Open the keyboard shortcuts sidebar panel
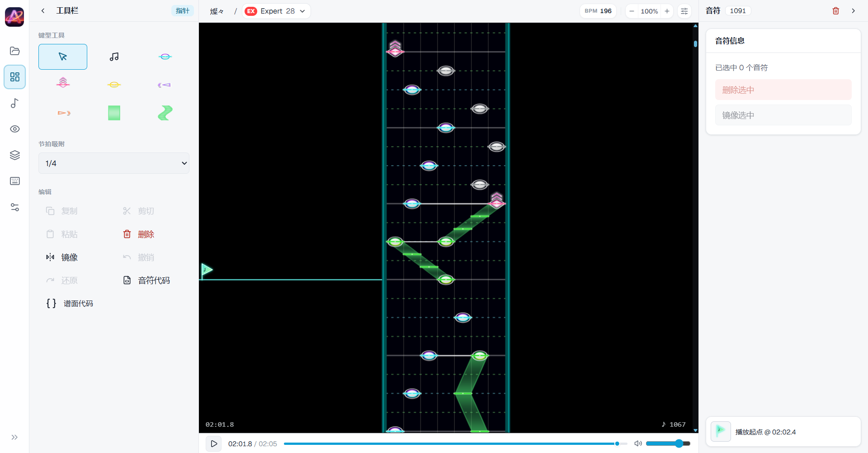The image size is (868, 453). coord(14,181)
